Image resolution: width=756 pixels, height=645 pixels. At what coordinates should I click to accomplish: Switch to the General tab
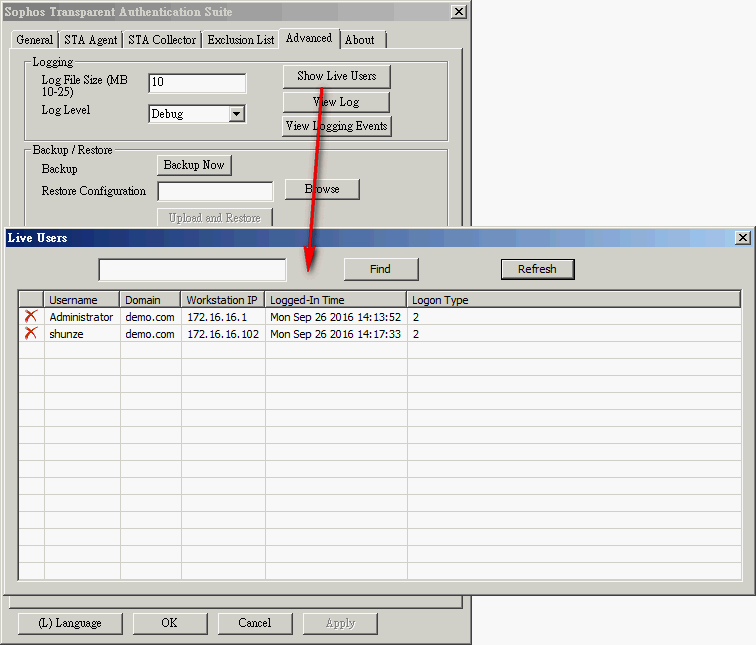34,40
